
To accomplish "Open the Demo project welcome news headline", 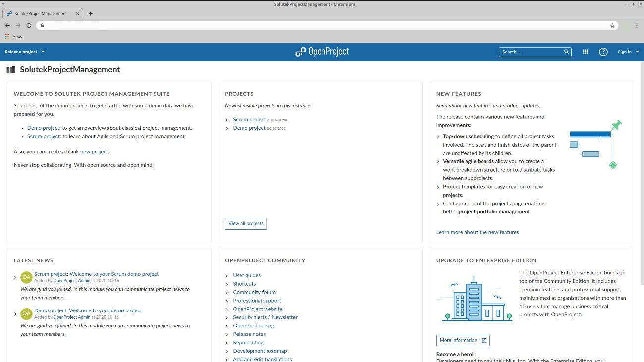I will click(88, 310).
